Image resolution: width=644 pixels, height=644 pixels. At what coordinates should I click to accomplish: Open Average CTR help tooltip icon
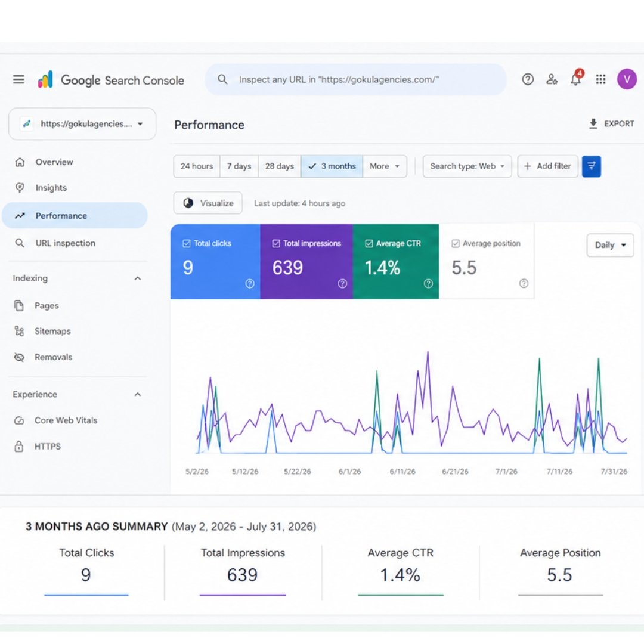428,283
